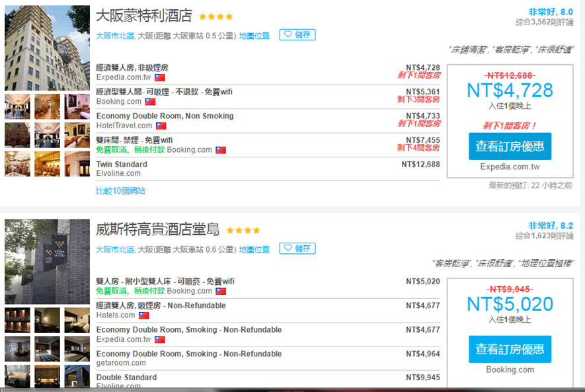Click the four-star rating of 威斯特高貴酒店堂島
Image resolution: width=585 pixels, height=392 pixels.
[x=243, y=231]
